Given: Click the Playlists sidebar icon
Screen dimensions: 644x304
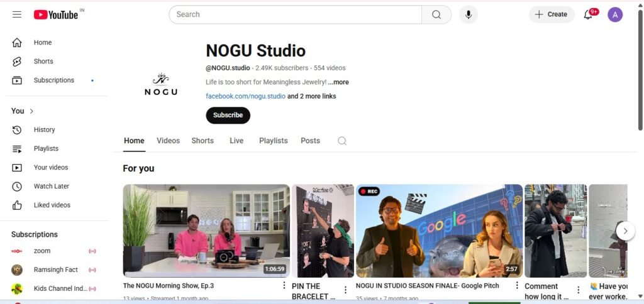Looking at the screenshot, I should coord(17,149).
